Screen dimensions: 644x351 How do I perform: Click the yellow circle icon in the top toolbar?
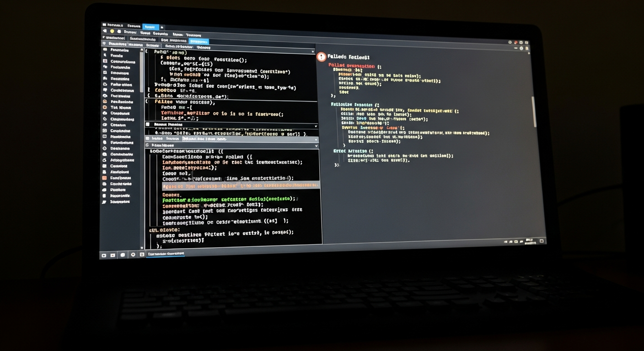click(112, 32)
